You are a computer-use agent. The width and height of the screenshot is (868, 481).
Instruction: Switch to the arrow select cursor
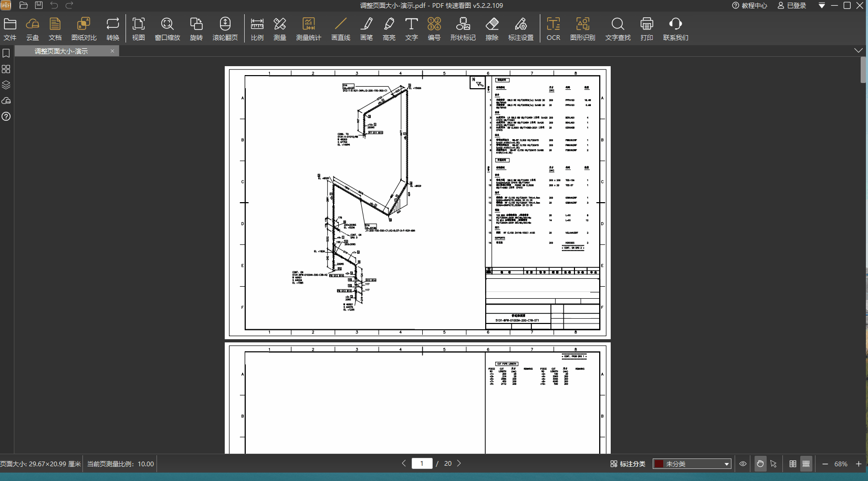pos(773,464)
